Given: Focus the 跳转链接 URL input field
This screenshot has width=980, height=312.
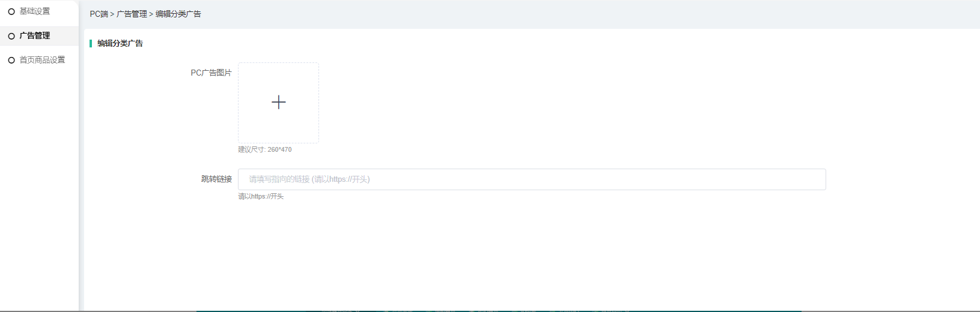Looking at the screenshot, I should pos(531,179).
